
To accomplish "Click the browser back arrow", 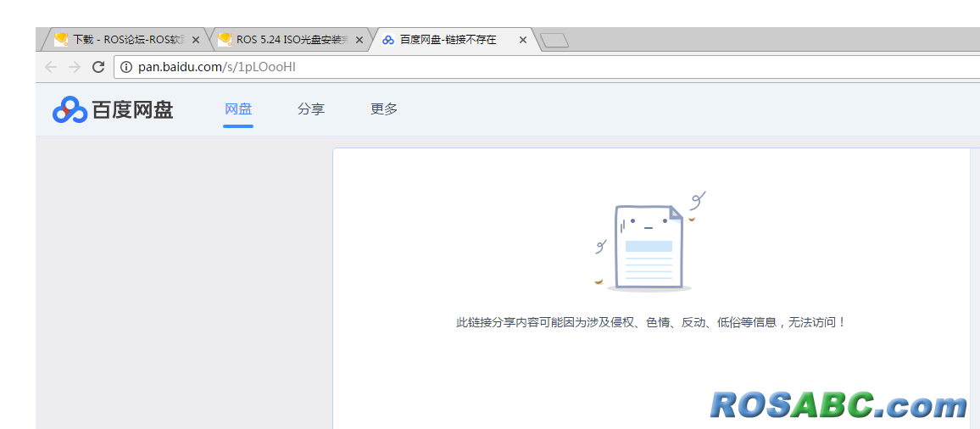I will (x=51, y=67).
